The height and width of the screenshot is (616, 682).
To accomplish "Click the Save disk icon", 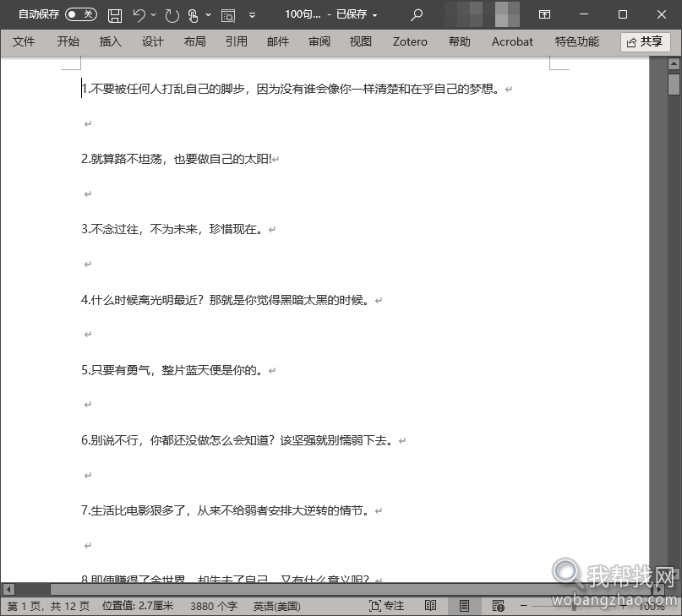I will click(115, 15).
